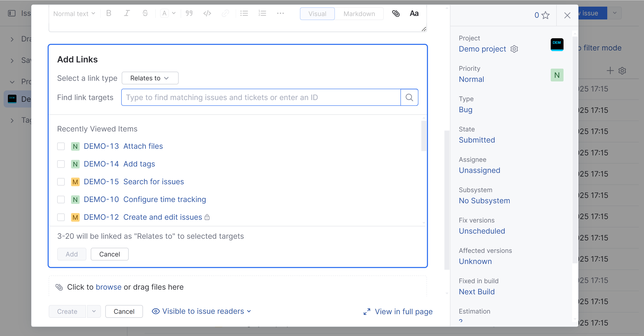Click the find link targets input field
644x336 pixels.
261,97
